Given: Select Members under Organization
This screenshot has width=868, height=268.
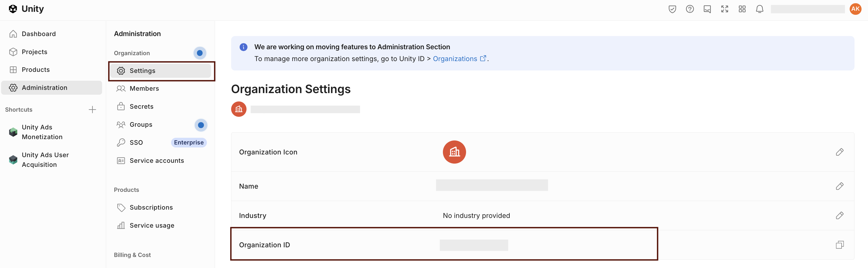Looking at the screenshot, I should point(144,89).
